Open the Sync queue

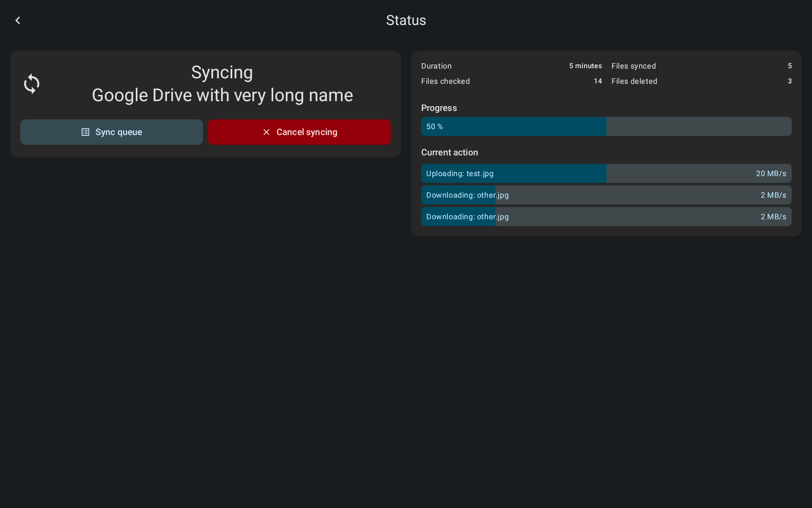pyautogui.click(x=112, y=132)
